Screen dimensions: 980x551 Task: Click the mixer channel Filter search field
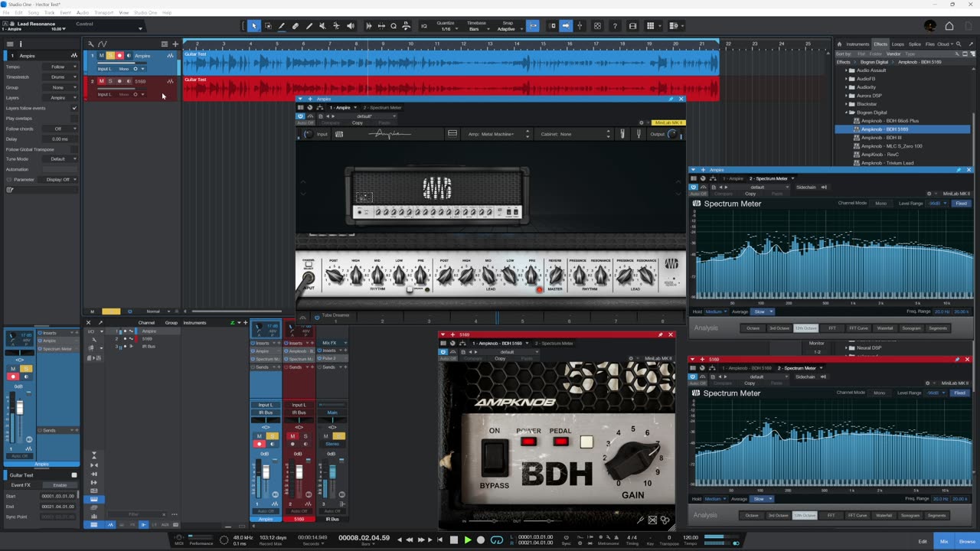(138, 514)
